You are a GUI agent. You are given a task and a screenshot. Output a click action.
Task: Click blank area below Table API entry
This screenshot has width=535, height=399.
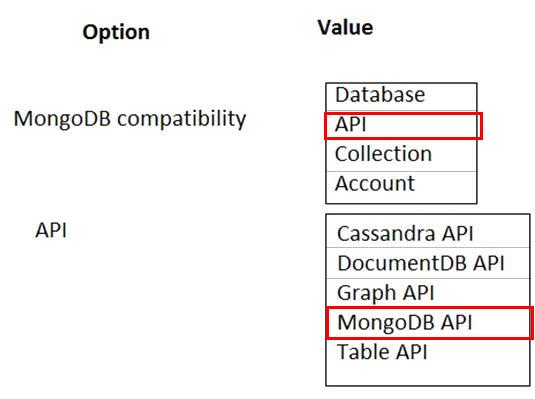[428, 375]
